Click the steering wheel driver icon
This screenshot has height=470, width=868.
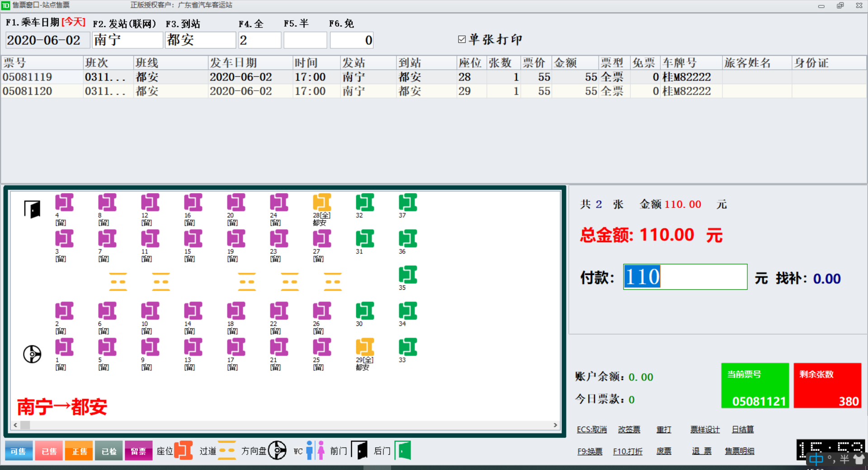click(x=32, y=354)
